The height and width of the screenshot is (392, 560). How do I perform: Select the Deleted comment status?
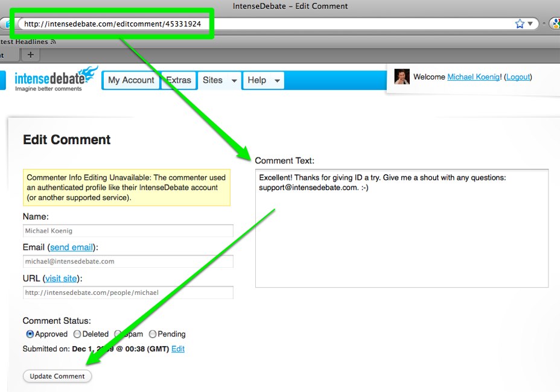click(x=77, y=334)
